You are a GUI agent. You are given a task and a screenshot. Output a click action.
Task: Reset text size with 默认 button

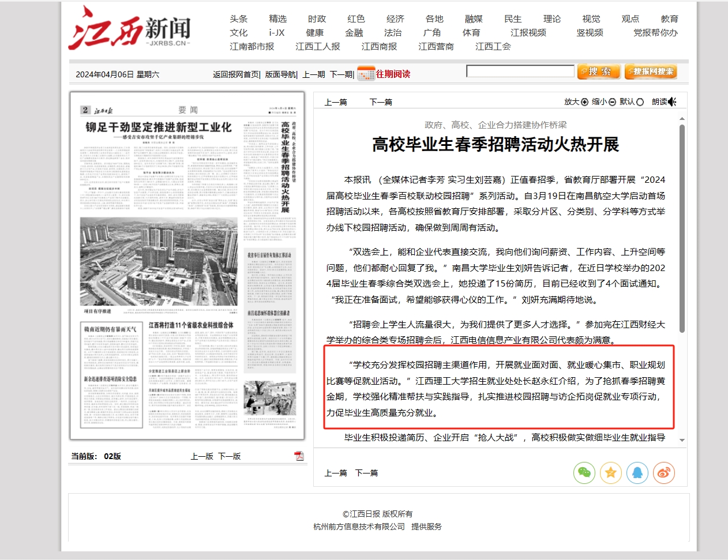pos(640,102)
